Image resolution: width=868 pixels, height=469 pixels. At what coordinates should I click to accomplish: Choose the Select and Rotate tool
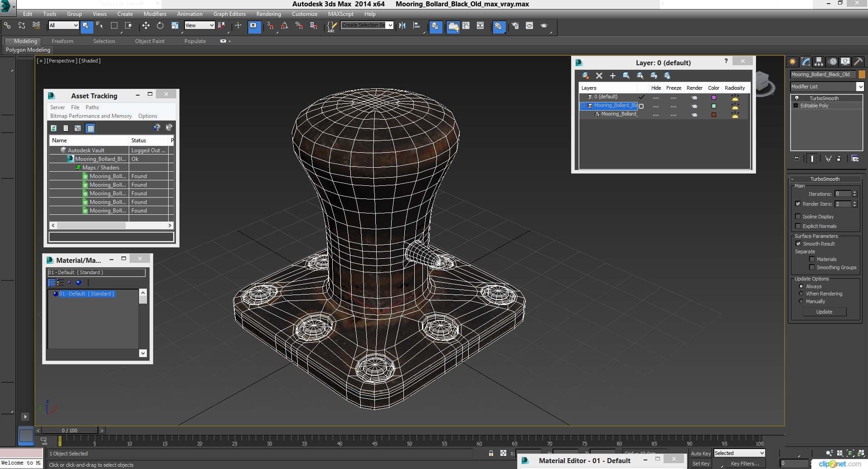pyautogui.click(x=160, y=26)
